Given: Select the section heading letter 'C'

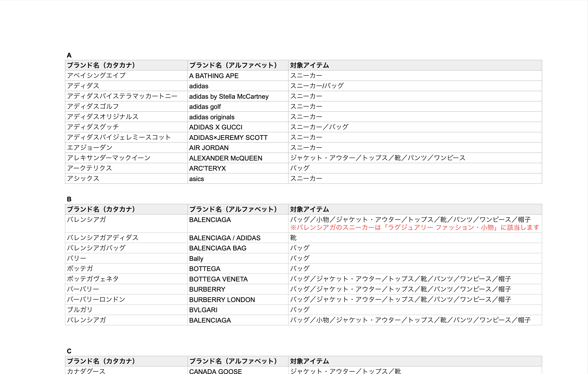Looking at the screenshot, I should coord(69,351).
